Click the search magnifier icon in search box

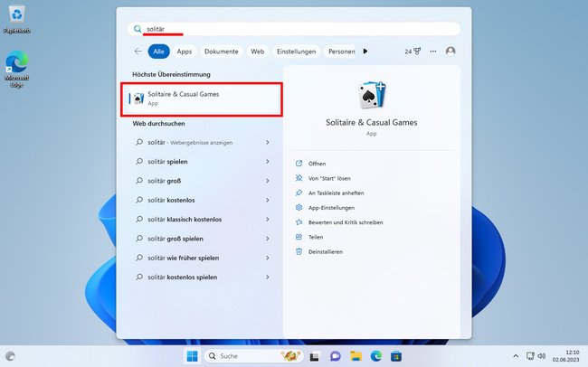[138, 29]
